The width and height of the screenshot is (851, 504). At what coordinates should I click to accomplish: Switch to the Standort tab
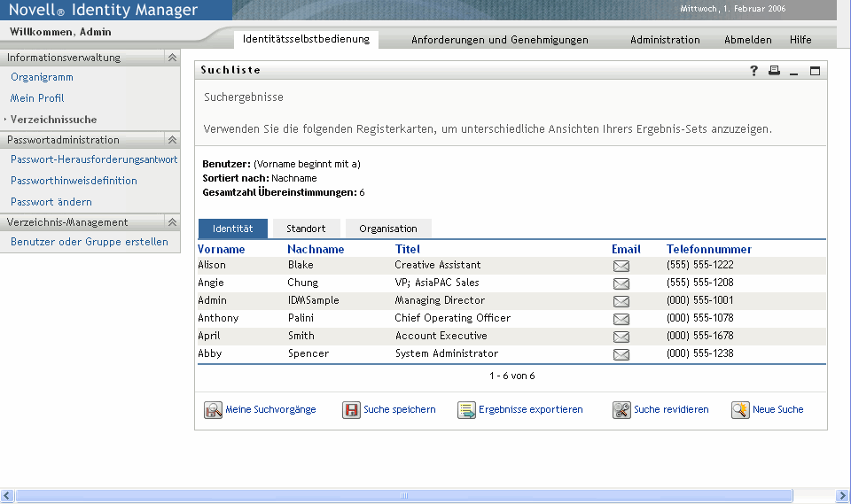(306, 229)
